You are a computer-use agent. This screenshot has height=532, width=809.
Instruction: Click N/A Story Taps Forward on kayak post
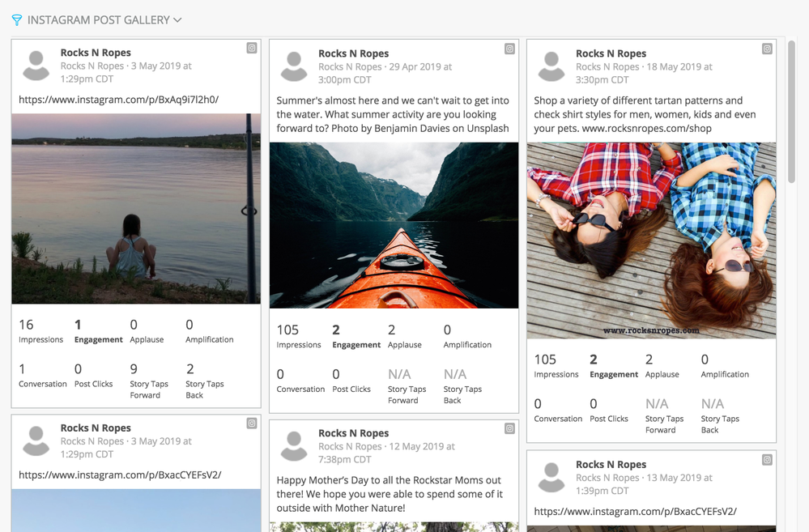399,374
